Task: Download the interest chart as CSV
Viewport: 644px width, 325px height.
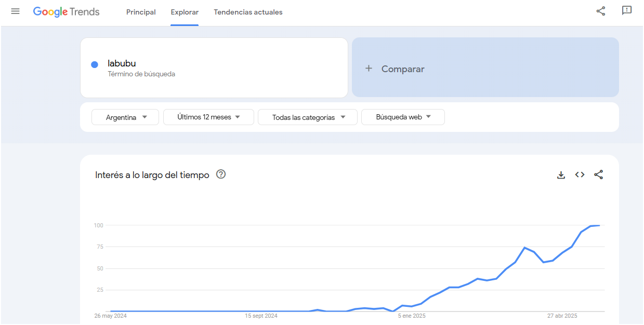Action: coord(561,175)
